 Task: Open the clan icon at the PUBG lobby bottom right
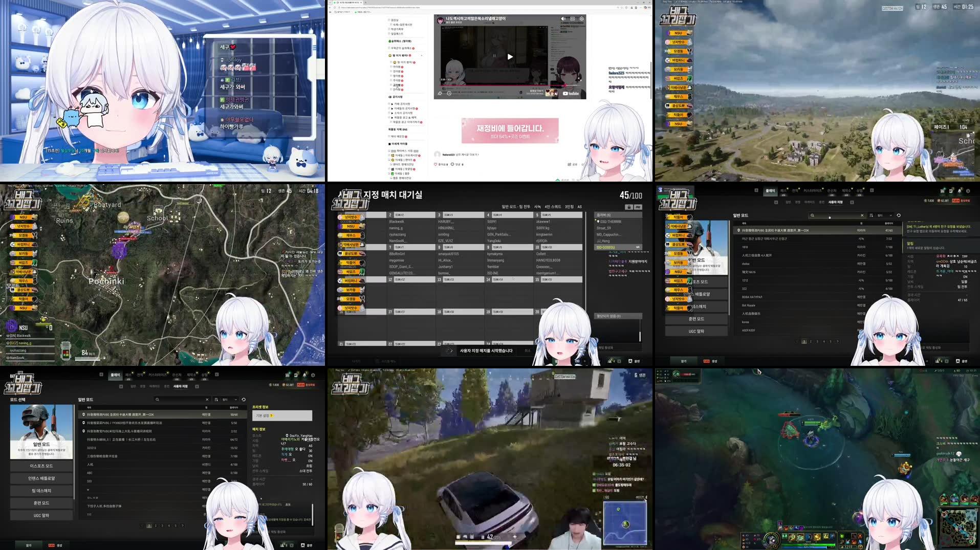tap(957, 361)
